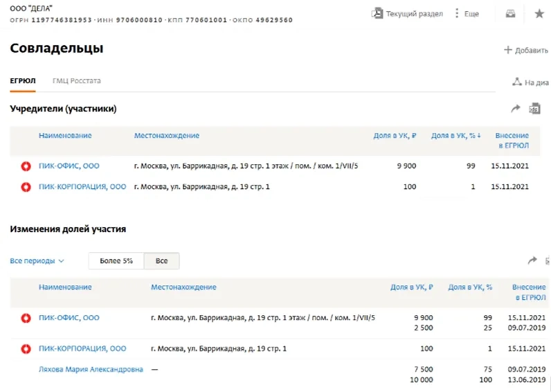Select the Все filter toggle
This screenshot has height=392, width=551.
click(161, 261)
